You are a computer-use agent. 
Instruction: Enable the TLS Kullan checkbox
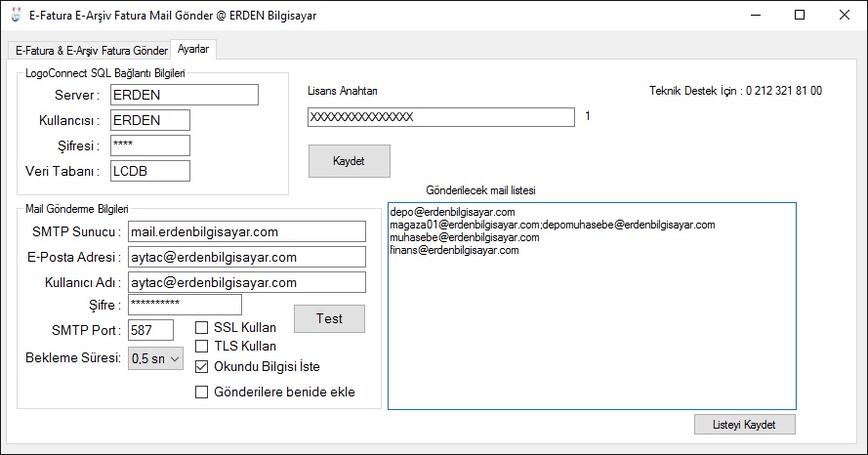pos(202,347)
